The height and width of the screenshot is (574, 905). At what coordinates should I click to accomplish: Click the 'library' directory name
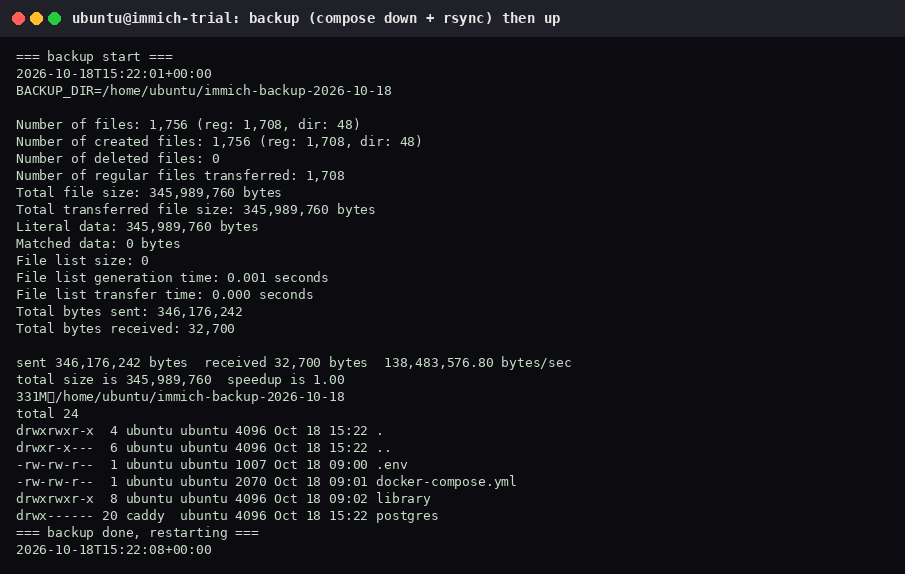(403, 499)
